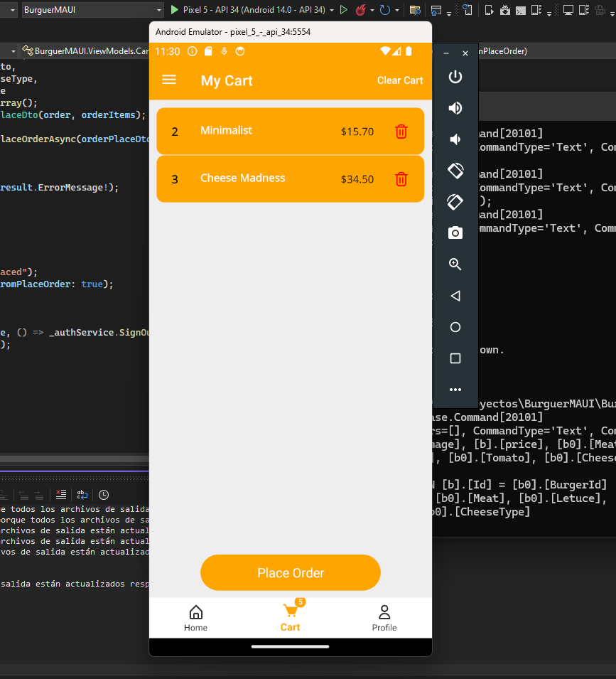
Task: Expand the Hot Reload options arrow
Action: coord(372,10)
